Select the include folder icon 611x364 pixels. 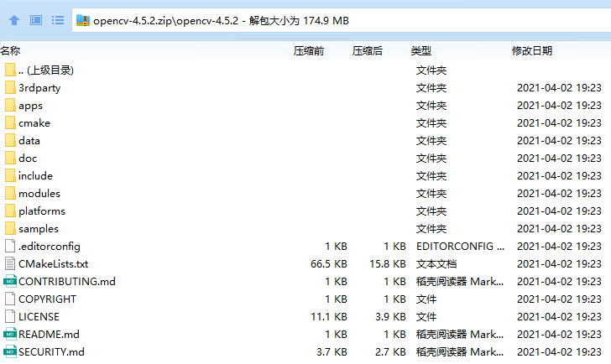click(x=10, y=175)
